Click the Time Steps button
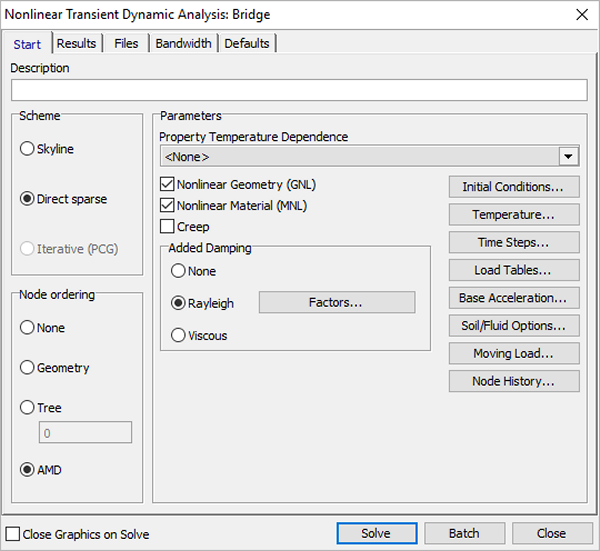The width and height of the screenshot is (600, 551). tap(512, 243)
